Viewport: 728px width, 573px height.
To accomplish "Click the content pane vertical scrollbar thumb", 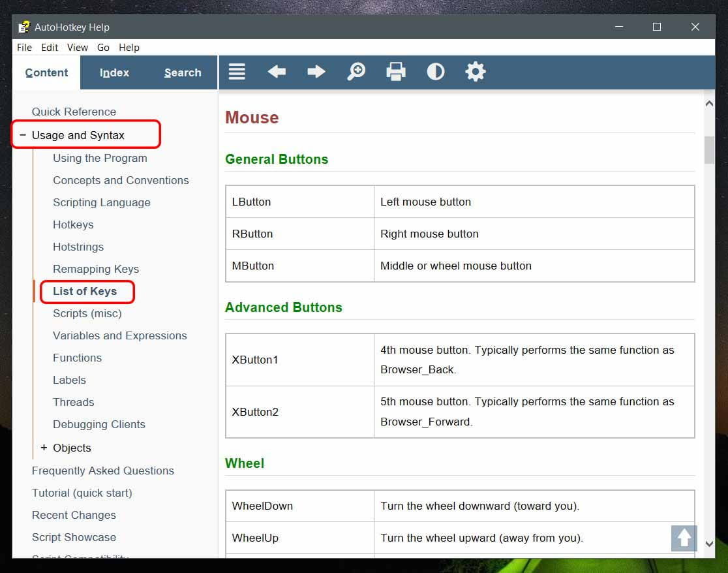I will coord(709,150).
